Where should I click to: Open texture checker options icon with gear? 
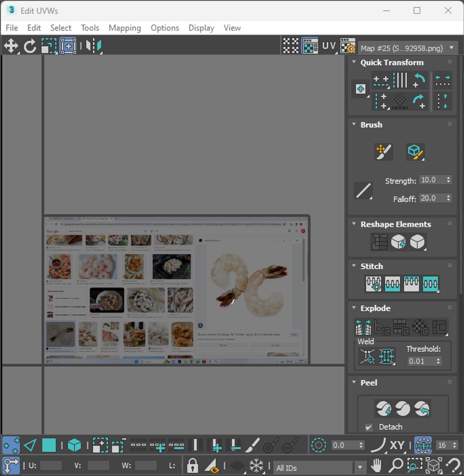(x=348, y=46)
